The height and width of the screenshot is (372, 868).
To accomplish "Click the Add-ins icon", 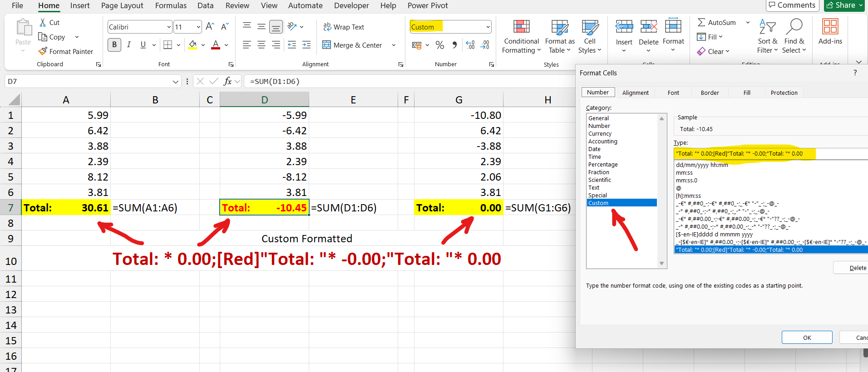I will pos(830,27).
